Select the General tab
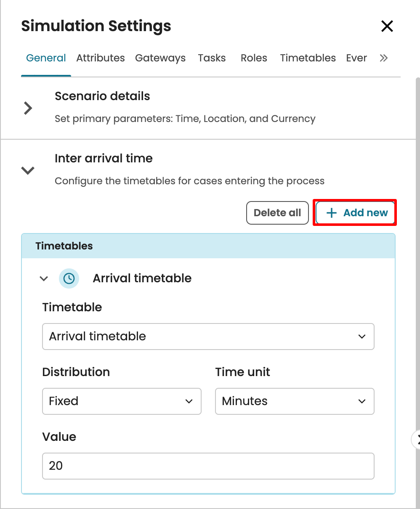420x509 pixels. pos(46,58)
